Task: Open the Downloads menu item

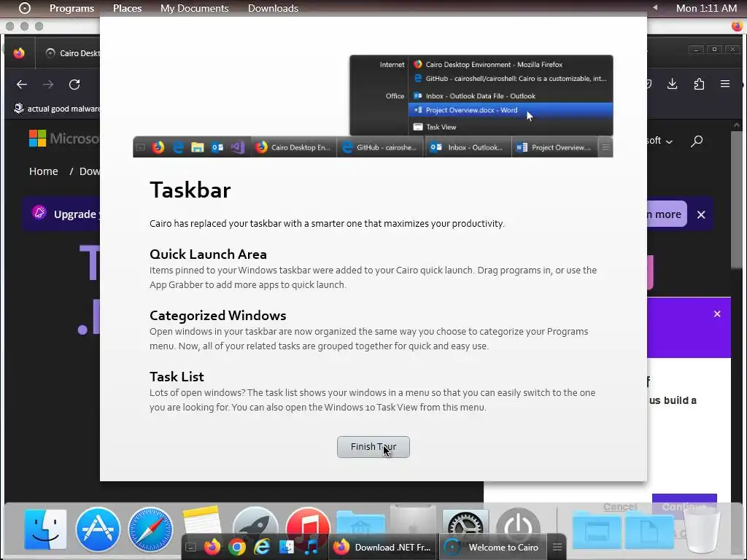Action: pos(273,8)
